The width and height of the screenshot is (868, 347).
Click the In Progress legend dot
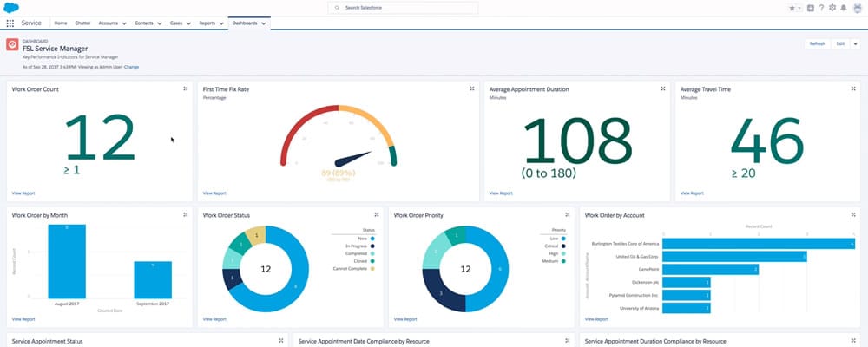pos(372,246)
